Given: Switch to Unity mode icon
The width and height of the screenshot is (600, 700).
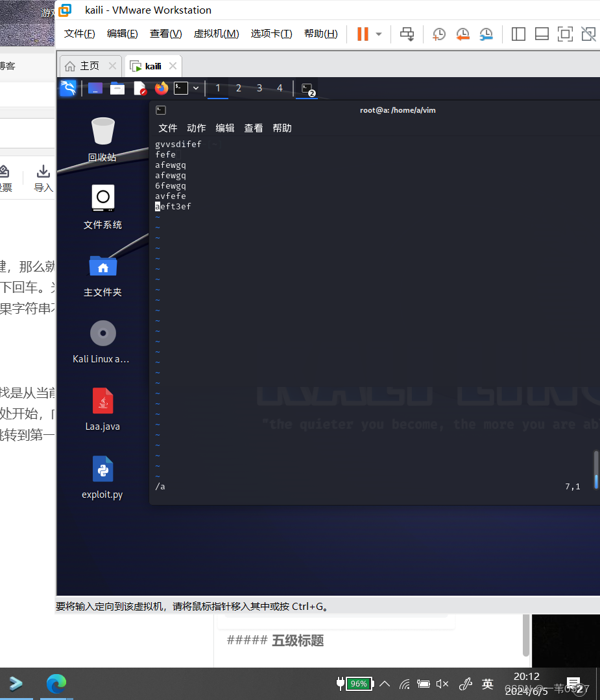Looking at the screenshot, I should [588, 34].
